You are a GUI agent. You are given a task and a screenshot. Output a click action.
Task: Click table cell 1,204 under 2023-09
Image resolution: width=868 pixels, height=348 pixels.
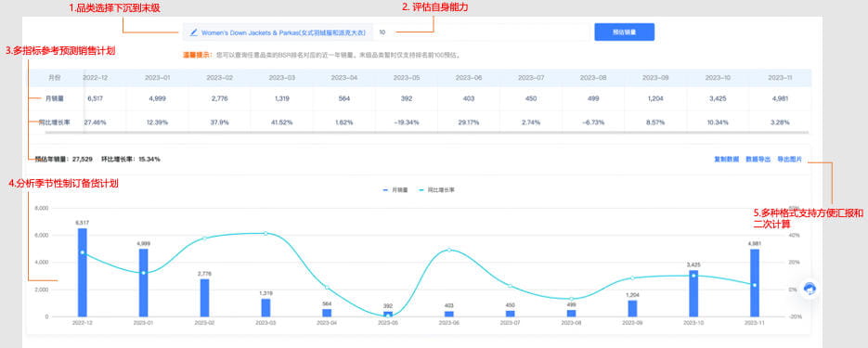point(655,99)
